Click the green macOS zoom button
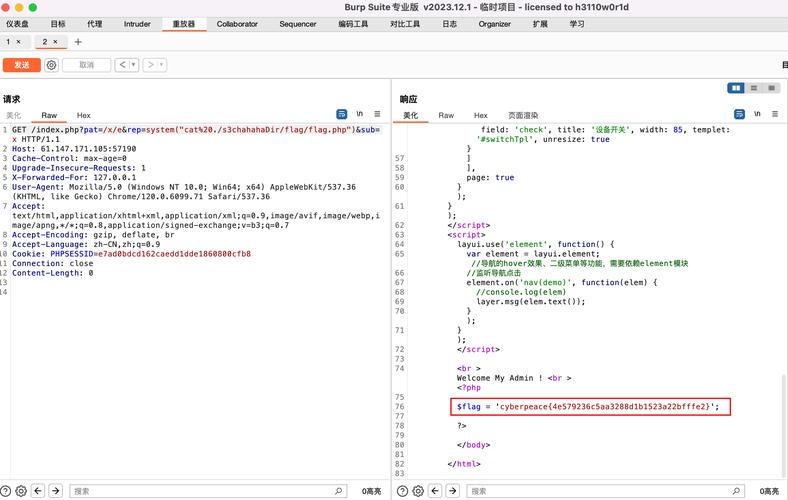Screen dimensions: 788x500 (x=33, y=7)
